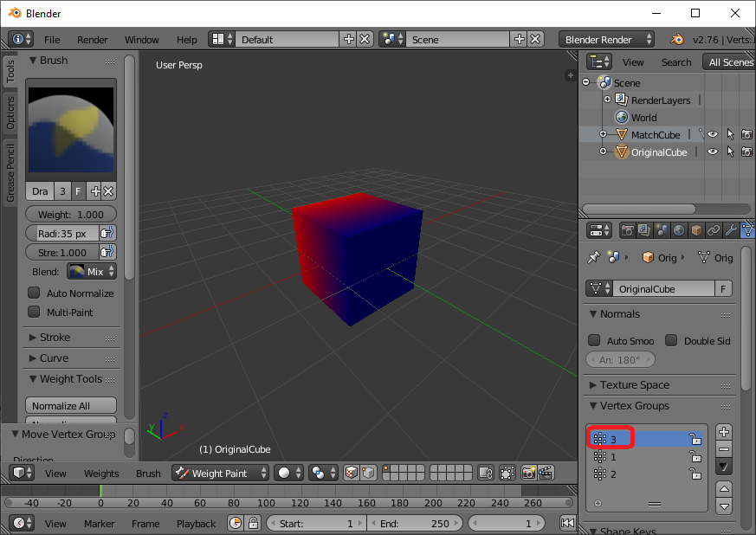The height and width of the screenshot is (535, 756).
Task: Open the Weight Paint mode dropdown
Action: (x=220, y=474)
